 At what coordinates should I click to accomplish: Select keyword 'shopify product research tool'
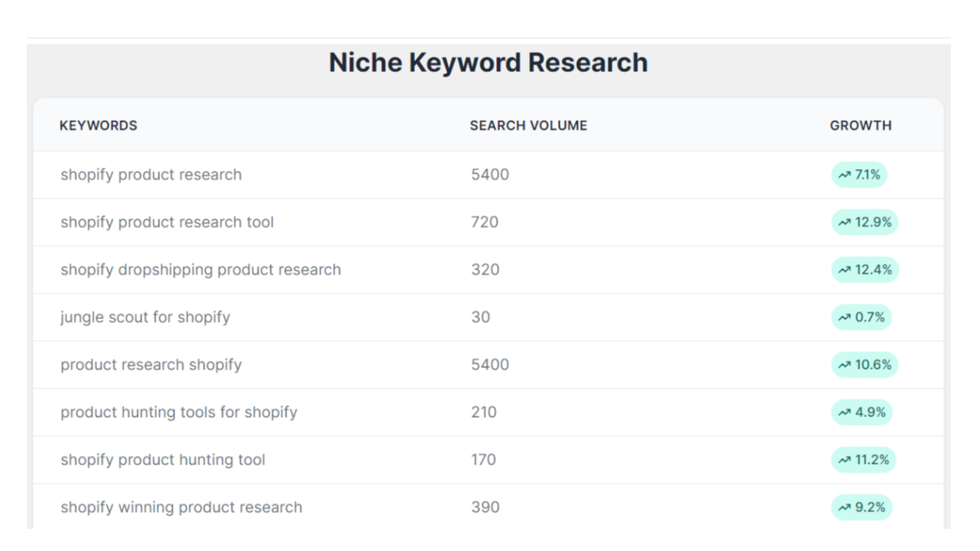[x=167, y=222]
